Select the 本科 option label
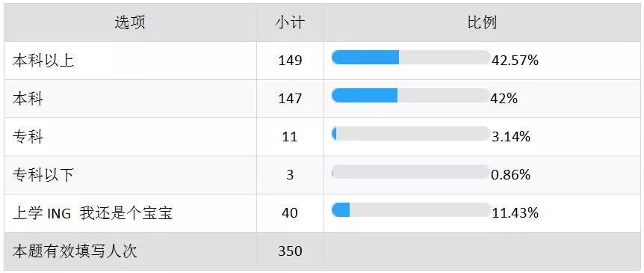 pyautogui.click(x=28, y=99)
